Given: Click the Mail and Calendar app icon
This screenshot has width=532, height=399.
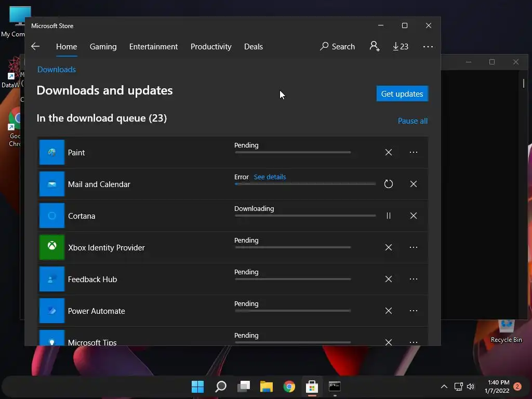Looking at the screenshot, I should pyautogui.click(x=52, y=184).
